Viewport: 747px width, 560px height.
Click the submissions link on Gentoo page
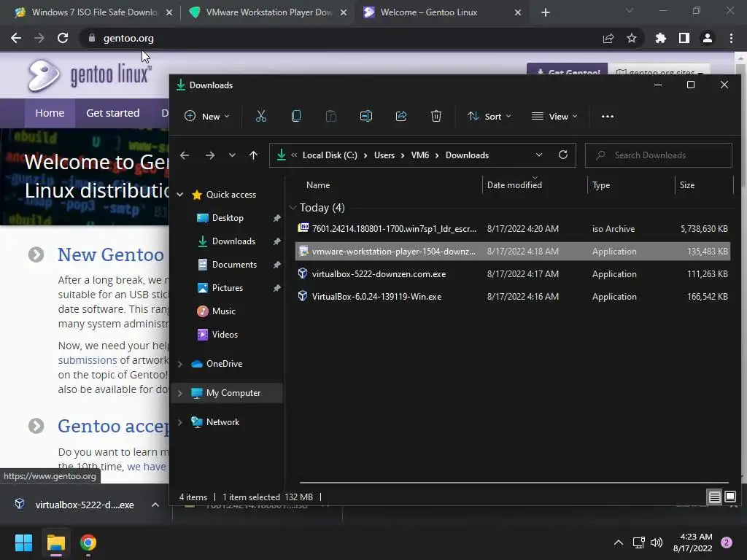tap(88, 360)
